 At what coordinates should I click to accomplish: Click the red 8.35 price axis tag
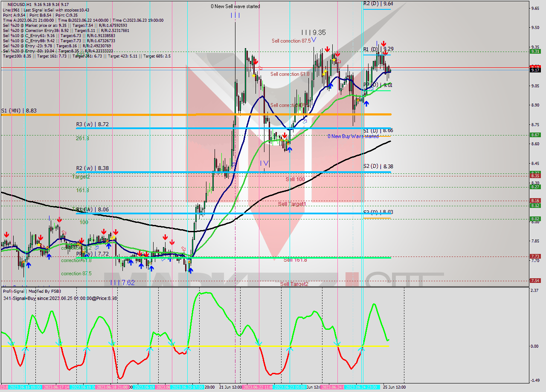click(535, 176)
